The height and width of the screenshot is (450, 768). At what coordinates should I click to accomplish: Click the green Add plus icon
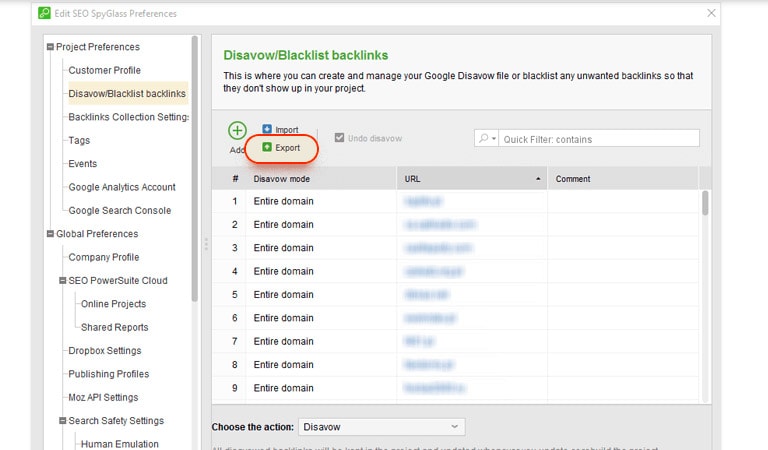(x=237, y=131)
